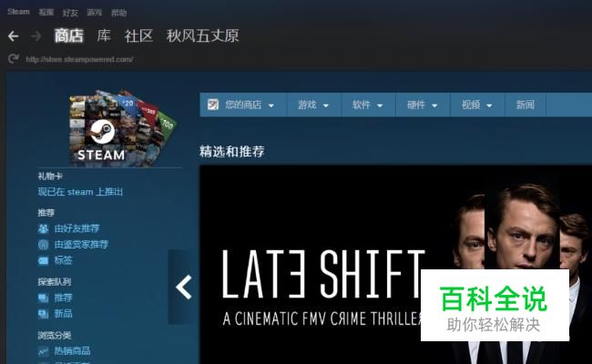The height and width of the screenshot is (364, 592).
Task: Click the queue icon beside 推荐
Action: click(43, 298)
